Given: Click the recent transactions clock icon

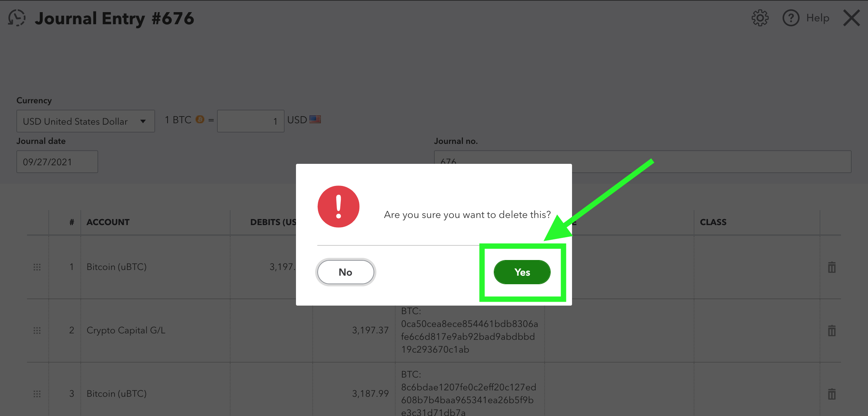Looking at the screenshot, I should pos(17,18).
